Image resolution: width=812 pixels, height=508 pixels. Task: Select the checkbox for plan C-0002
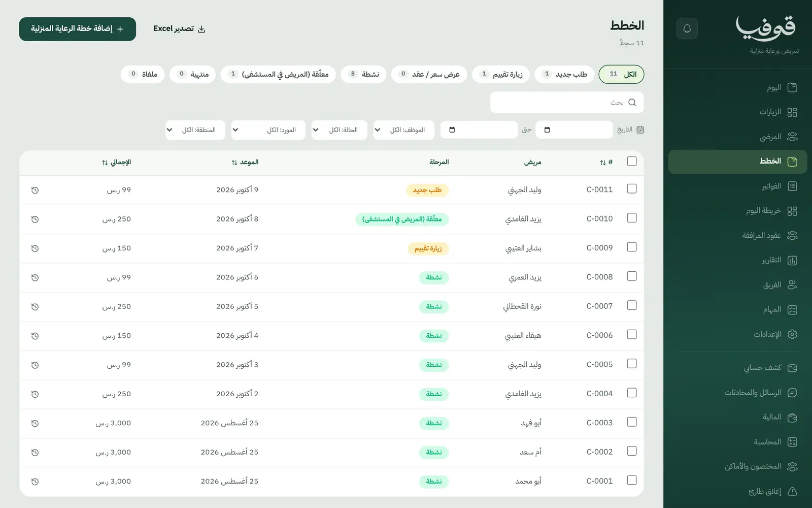[632, 451]
